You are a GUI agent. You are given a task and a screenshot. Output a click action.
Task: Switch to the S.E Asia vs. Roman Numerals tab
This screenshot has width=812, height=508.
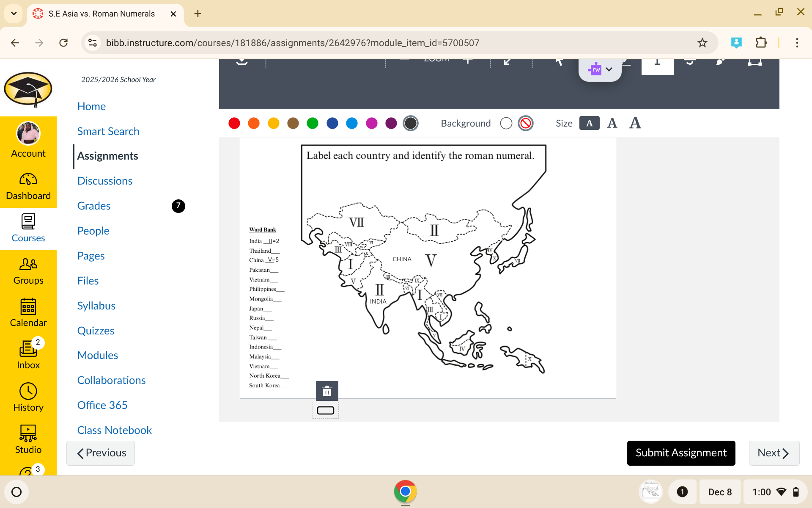[101, 14]
